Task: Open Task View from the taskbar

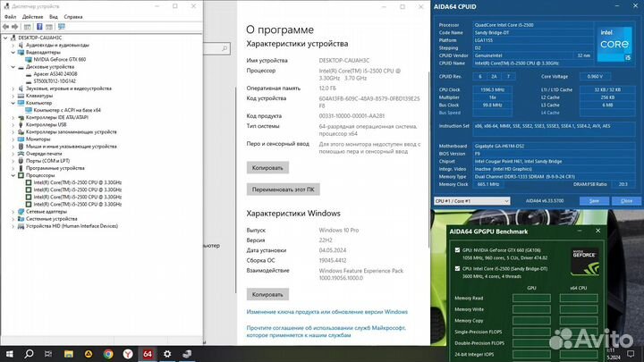Action: point(48,354)
